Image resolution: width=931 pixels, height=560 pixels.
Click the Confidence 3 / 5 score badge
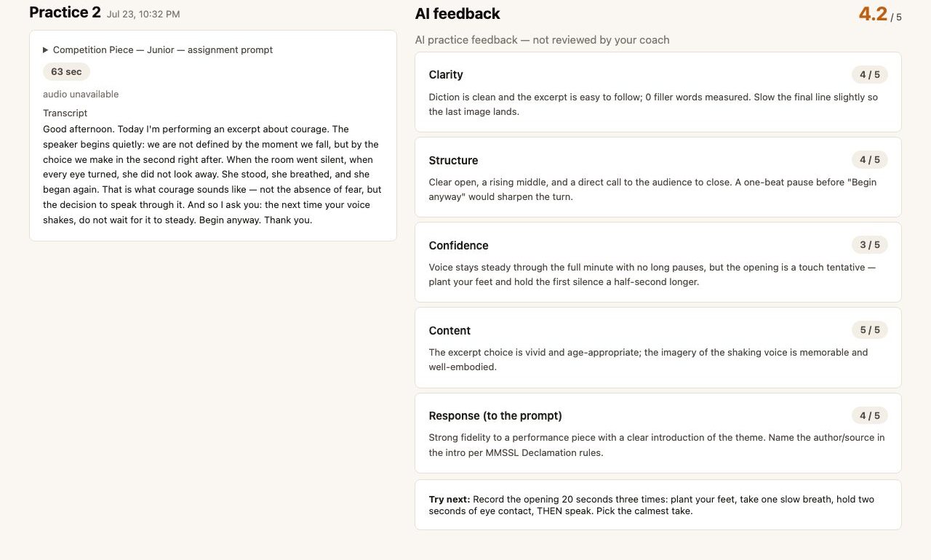click(x=869, y=245)
